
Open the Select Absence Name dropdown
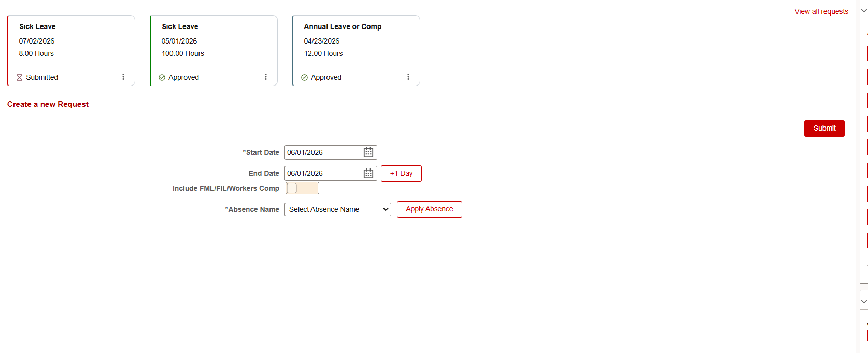[x=338, y=209]
